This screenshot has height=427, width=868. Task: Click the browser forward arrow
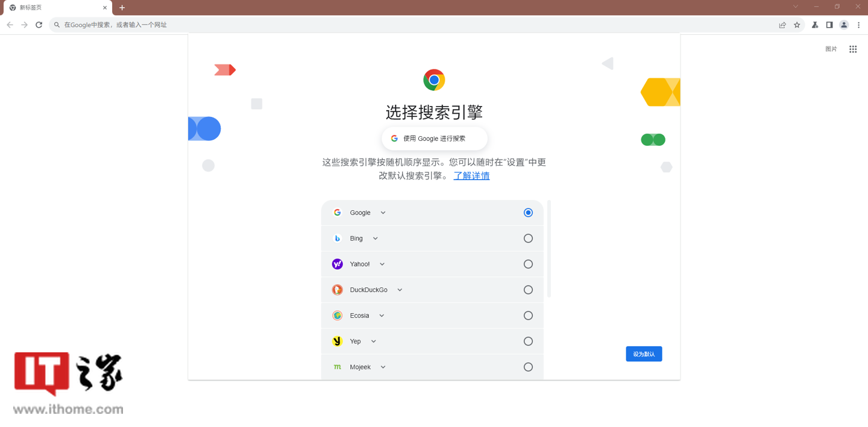24,25
